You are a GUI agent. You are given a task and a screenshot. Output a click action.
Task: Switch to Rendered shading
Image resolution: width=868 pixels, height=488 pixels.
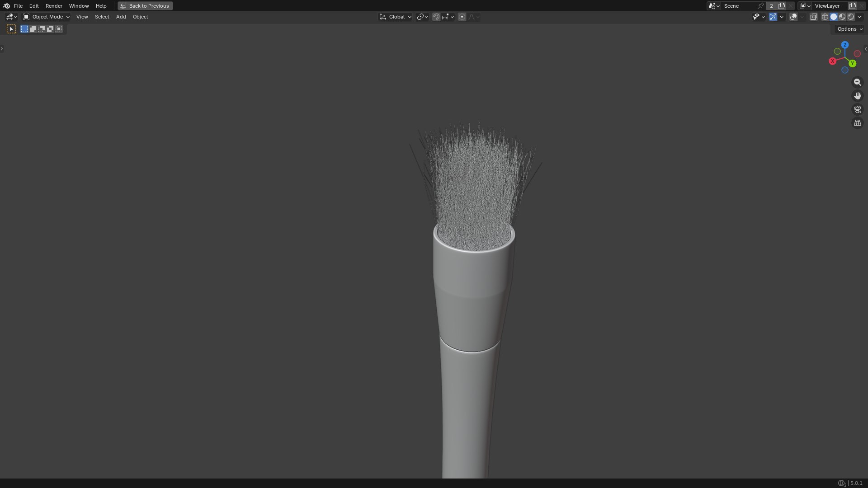pos(851,17)
